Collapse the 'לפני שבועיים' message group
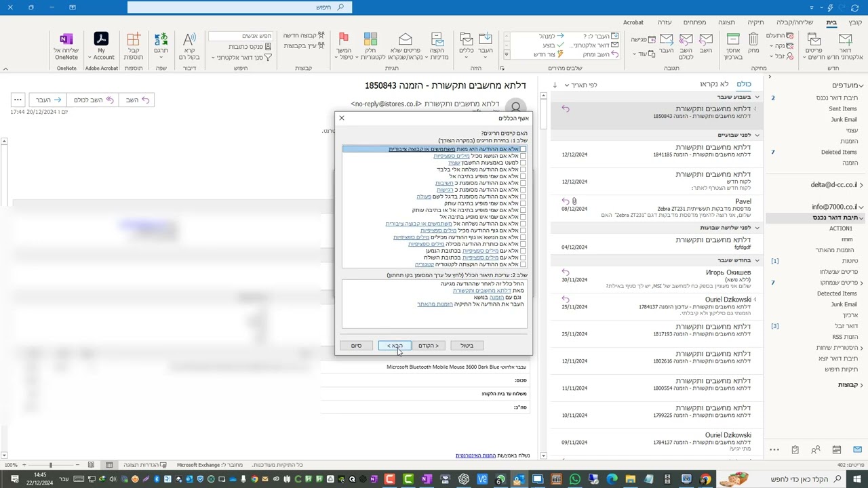Screen dimensions: 868x488 pyautogui.click(x=757, y=136)
